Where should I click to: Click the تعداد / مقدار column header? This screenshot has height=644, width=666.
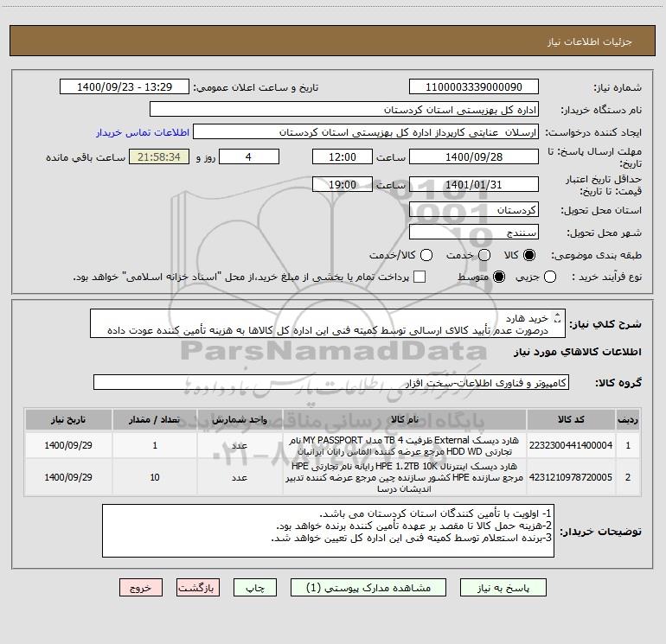(155, 419)
